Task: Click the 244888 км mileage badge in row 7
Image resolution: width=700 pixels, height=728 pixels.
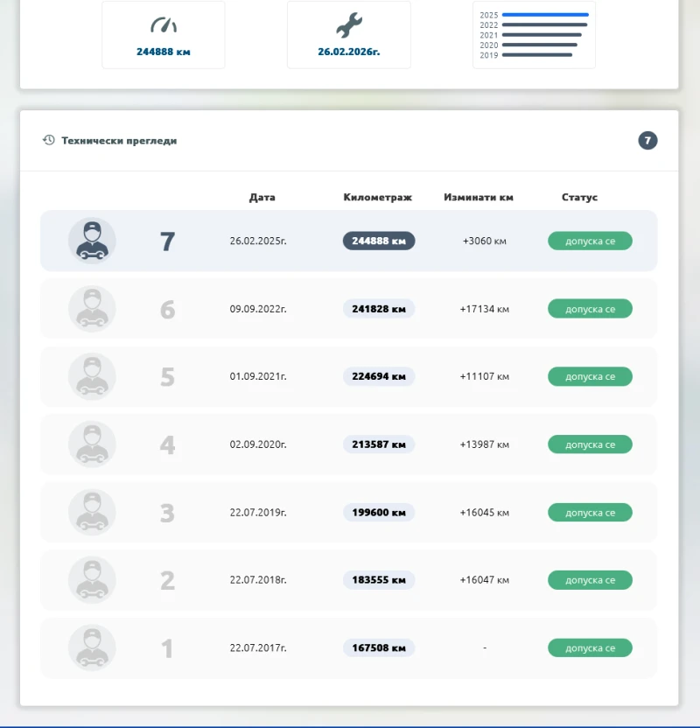Action: (x=378, y=241)
